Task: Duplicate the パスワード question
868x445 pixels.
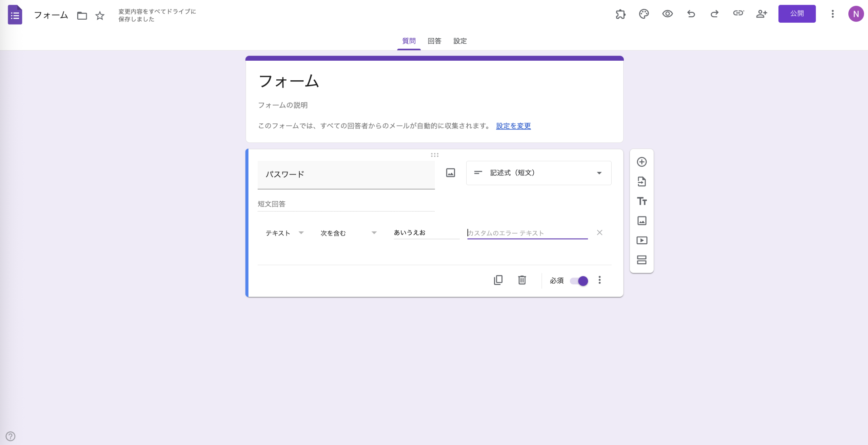Action: click(498, 280)
